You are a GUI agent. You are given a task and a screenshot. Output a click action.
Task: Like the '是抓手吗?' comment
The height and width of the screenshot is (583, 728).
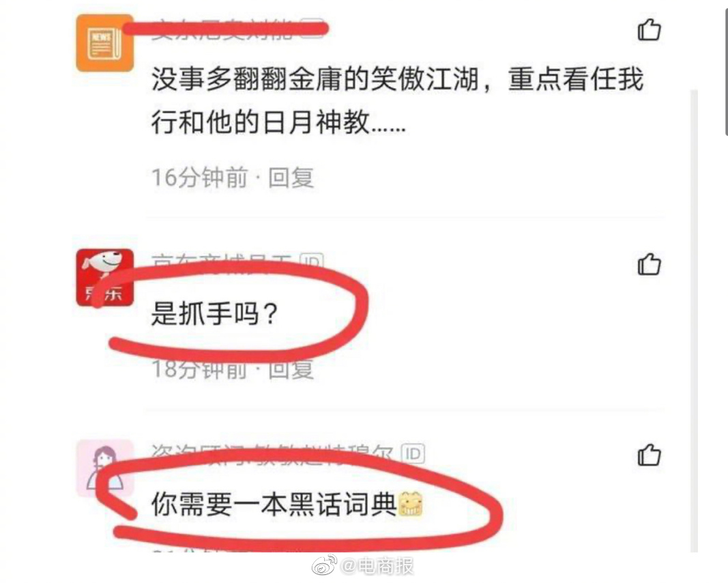(649, 264)
